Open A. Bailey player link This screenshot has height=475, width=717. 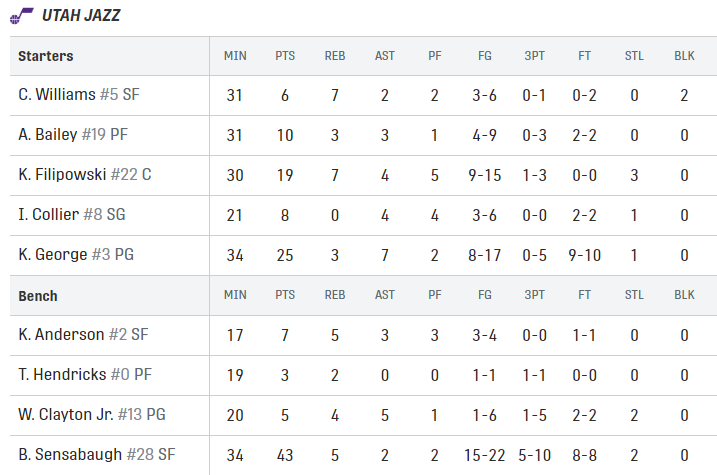48,134
